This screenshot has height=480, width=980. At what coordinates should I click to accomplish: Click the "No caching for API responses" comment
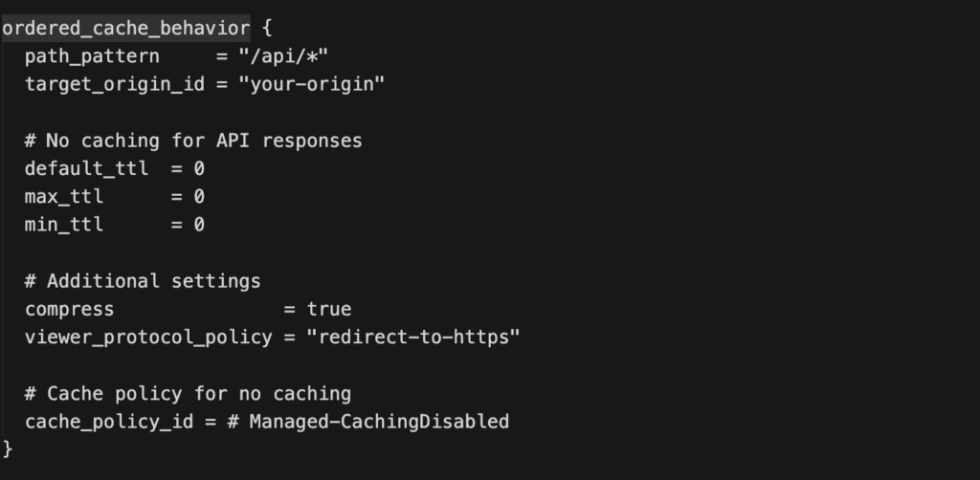(193, 141)
